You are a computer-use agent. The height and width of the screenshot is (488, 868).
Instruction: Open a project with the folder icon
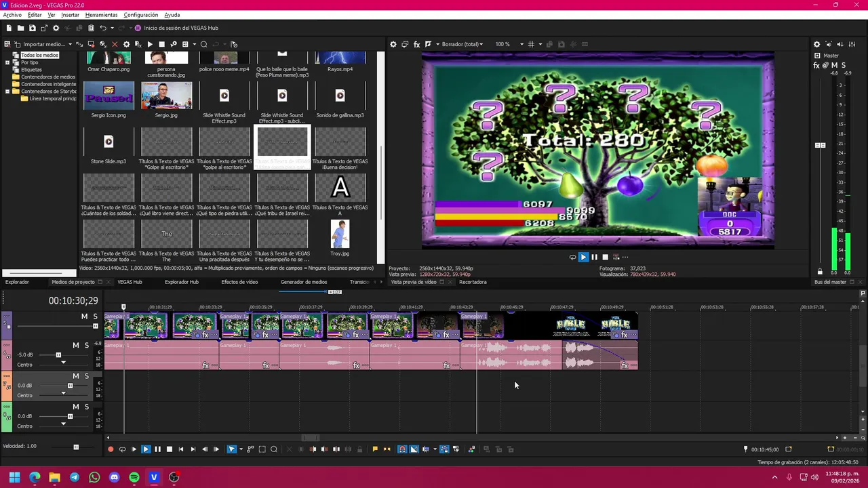(20, 28)
